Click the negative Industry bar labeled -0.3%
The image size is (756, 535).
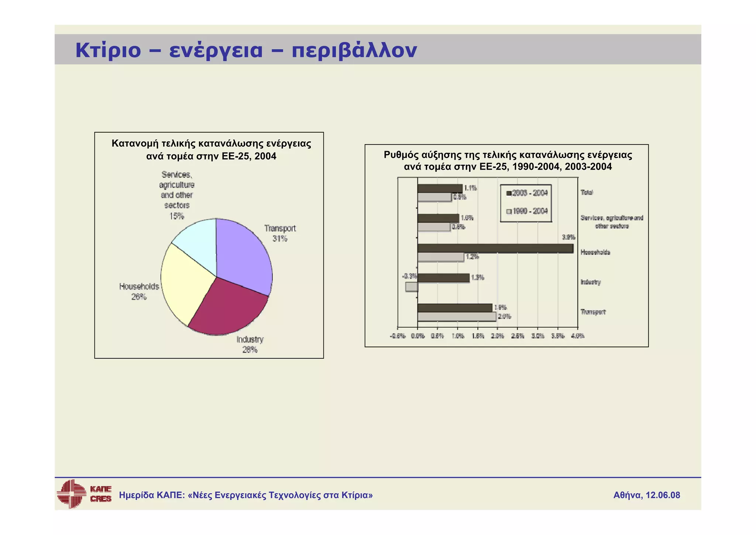pos(412,287)
